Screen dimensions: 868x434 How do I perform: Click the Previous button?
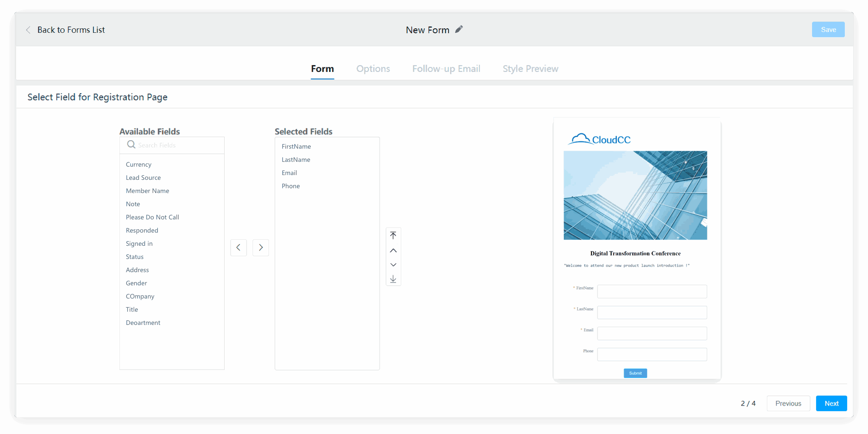point(788,403)
